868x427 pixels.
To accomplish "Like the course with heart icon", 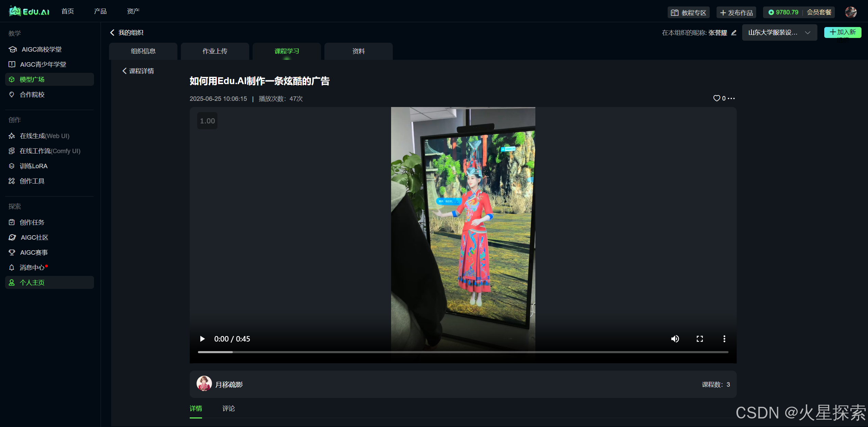I will click(x=717, y=98).
